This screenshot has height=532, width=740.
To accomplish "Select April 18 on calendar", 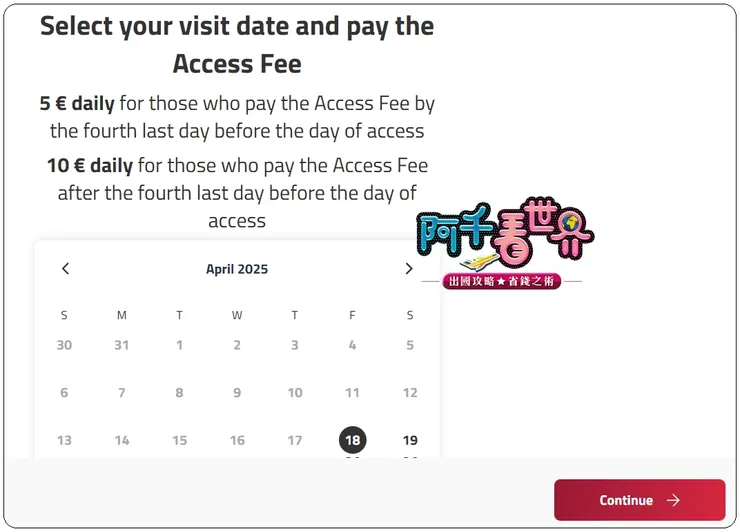I will (x=352, y=440).
